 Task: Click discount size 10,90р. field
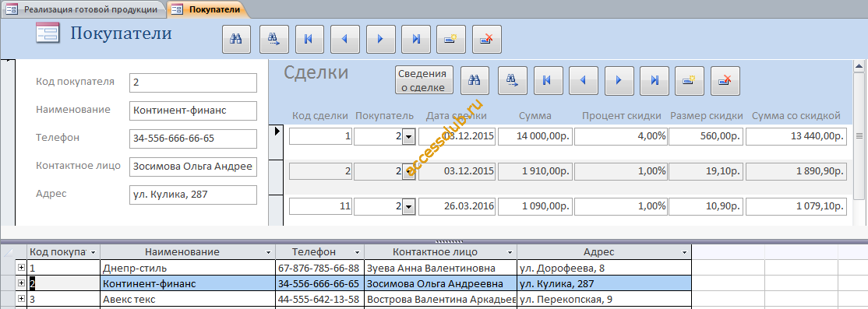click(707, 207)
